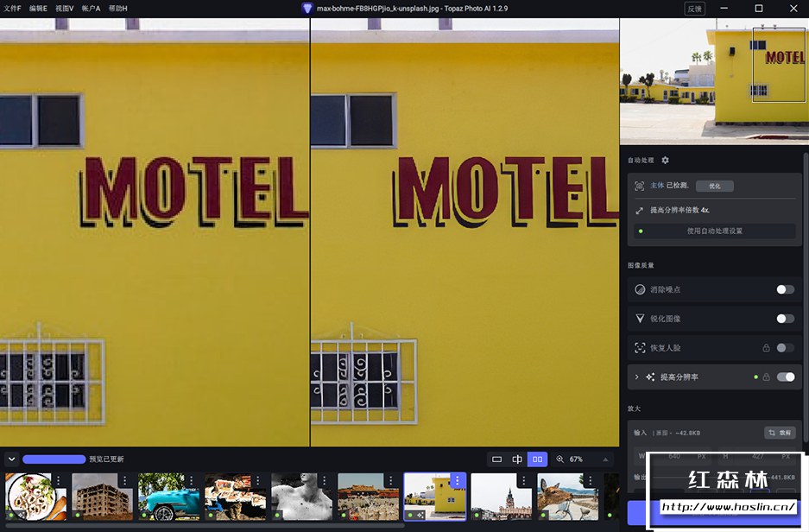
Task: Open the 文件F menu
Action: 12,9
